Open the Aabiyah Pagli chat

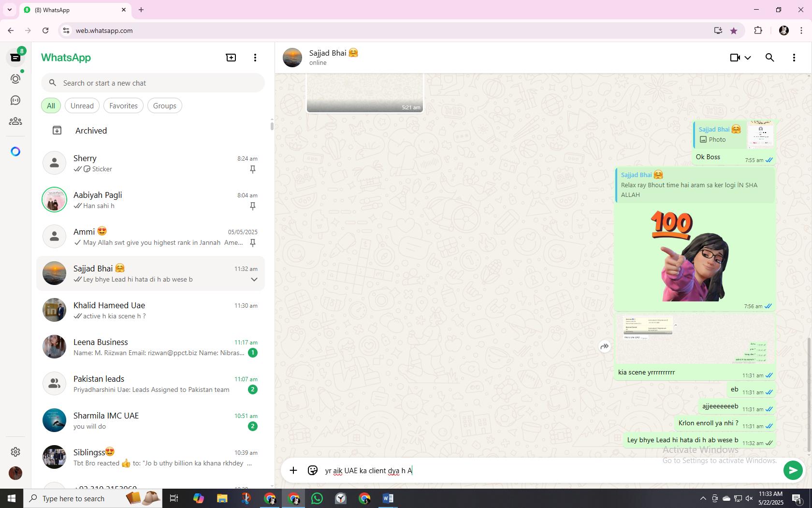pos(151,200)
